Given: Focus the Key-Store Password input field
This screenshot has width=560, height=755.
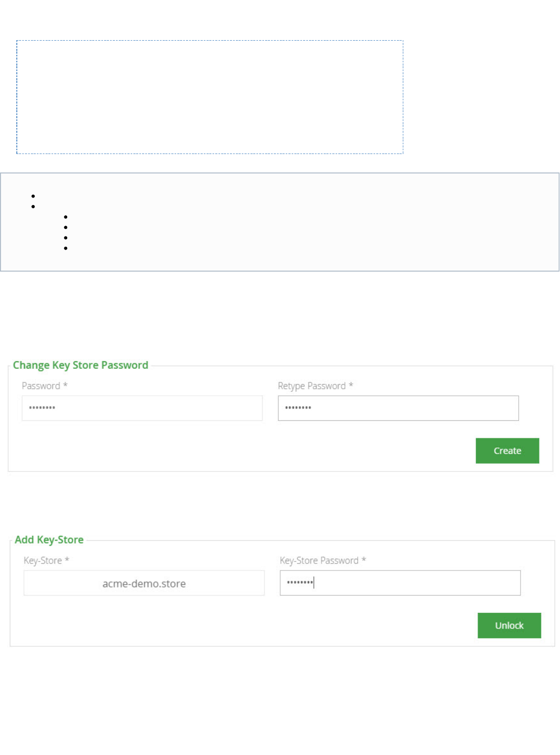Looking at the screenshot, I should tap(400, 583).
